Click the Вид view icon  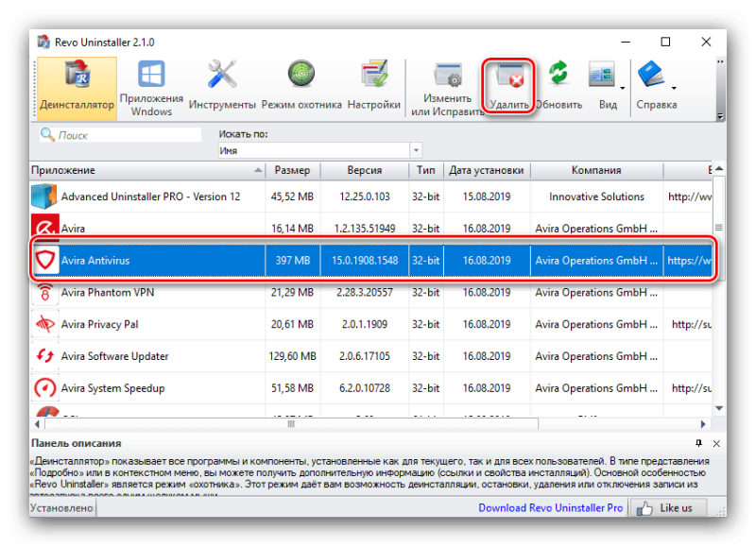click(x=602, y=74)
